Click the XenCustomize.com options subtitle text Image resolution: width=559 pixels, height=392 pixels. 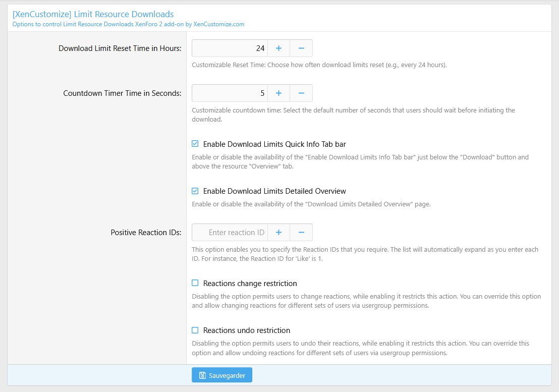pos(128,24)
